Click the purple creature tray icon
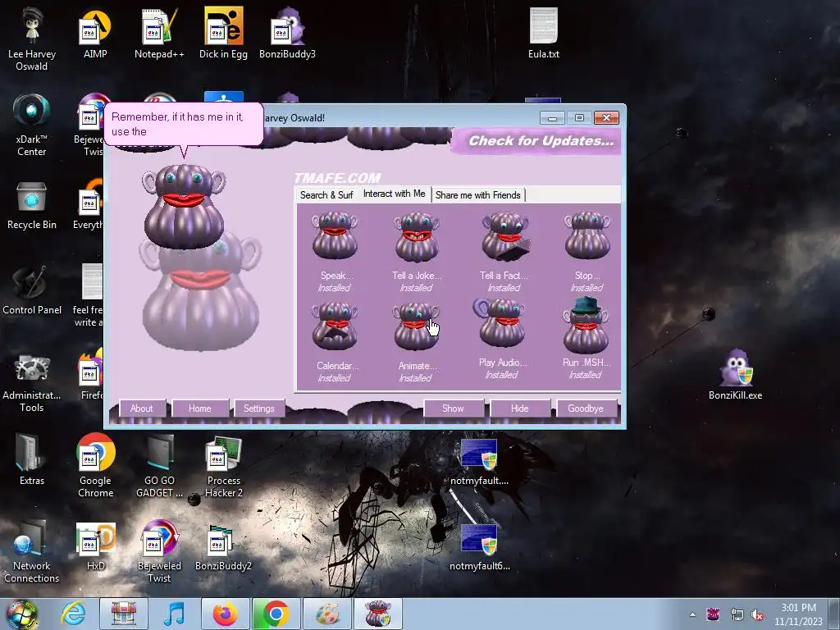The image size is (840, 630). (x=714, y=614)
